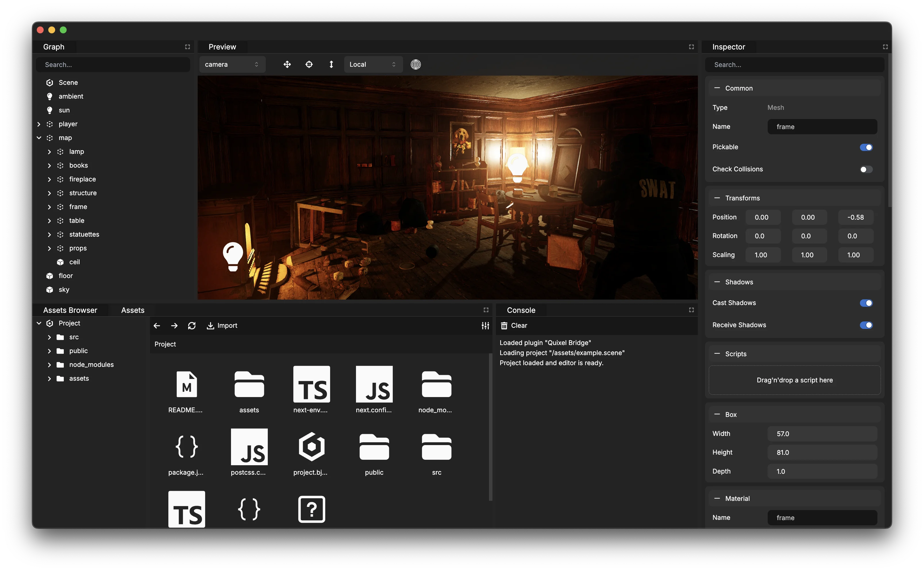Click the Clear label in the Console toolbar
The image size is (924, 571).
(x=519, y=326)
